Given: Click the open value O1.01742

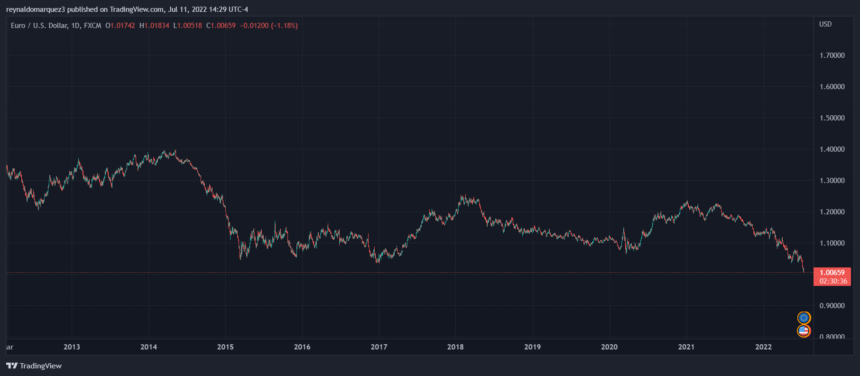Looking at the screenshot, I should tap(119, 25).
